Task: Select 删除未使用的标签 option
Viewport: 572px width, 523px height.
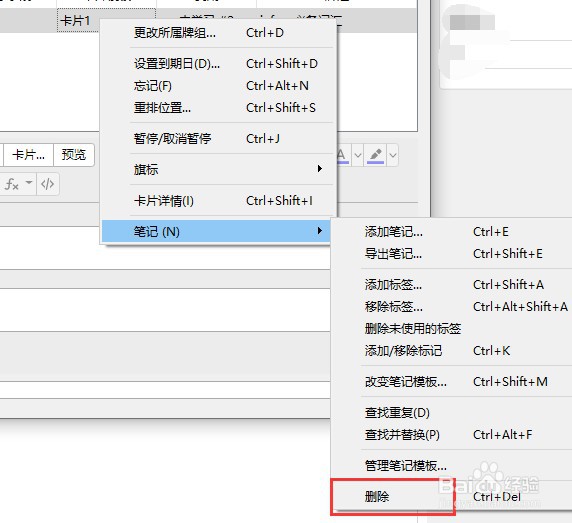Action: coord(452,329)
